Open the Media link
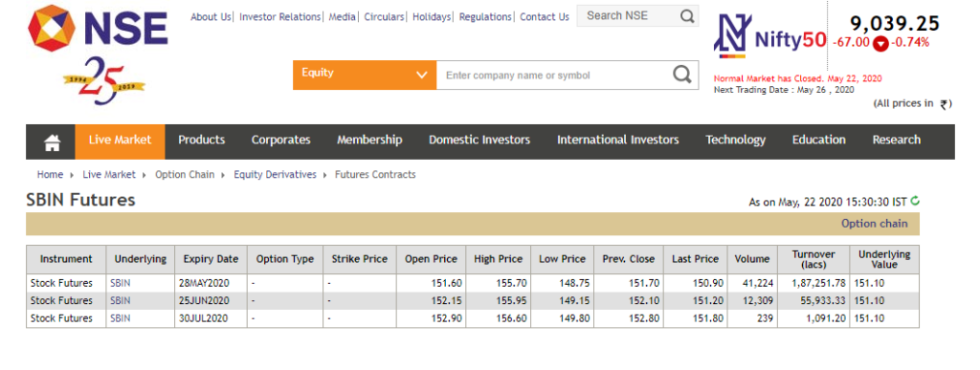The image size is (980, 370). pyautogui.click(x=342, y=17)
